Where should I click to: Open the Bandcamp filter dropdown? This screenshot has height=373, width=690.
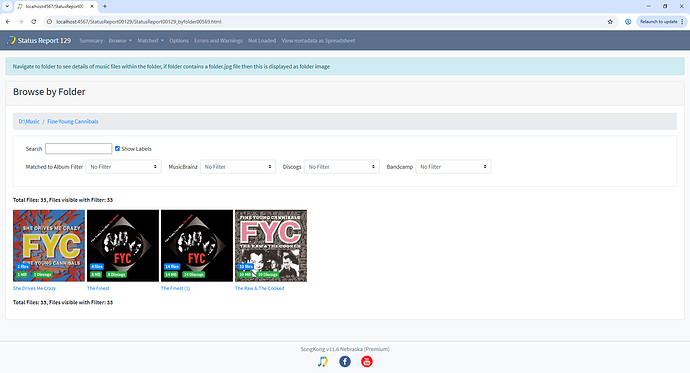(x=453, y=167)
